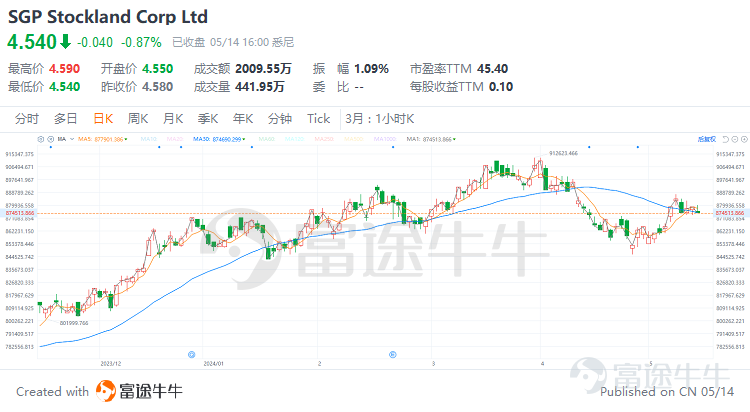Click the 912623.466 high price annotation
Screen dimensions: 750x412
pyautogui.click(x=563, y=154)
